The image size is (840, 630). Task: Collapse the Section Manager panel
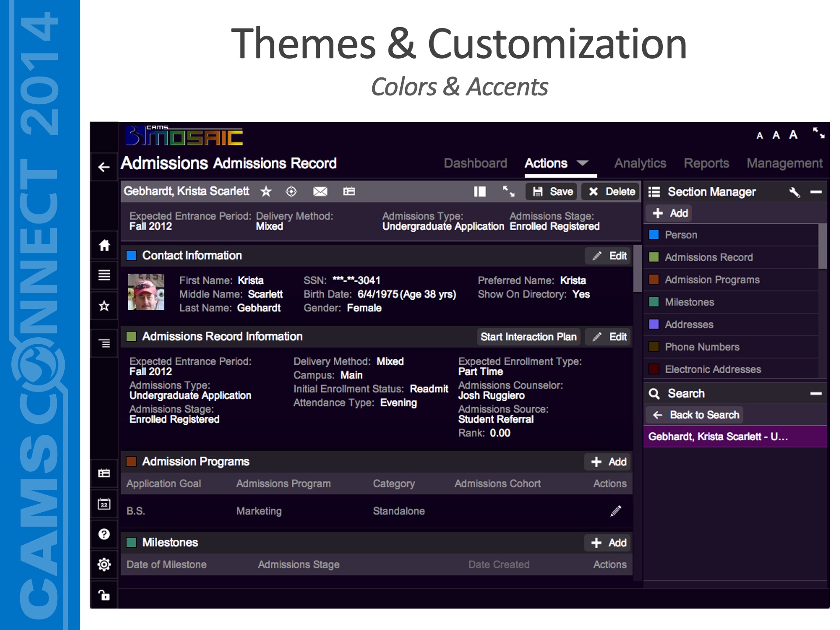pos(816,192)
